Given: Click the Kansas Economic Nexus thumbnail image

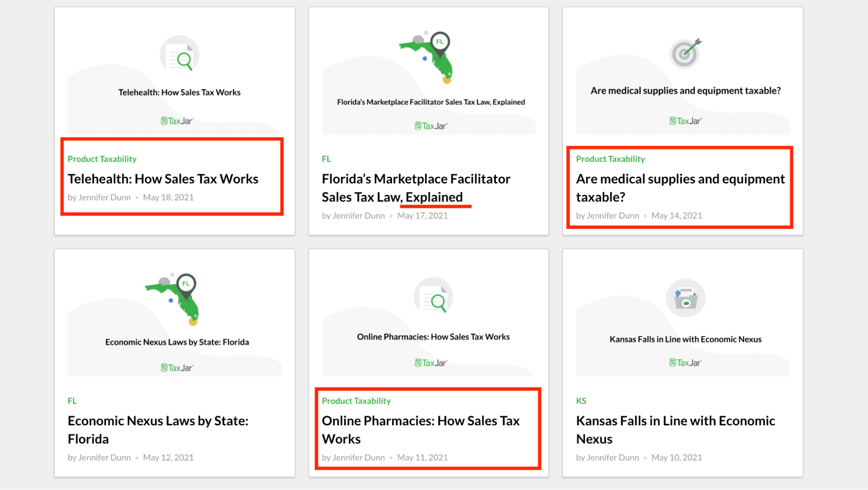Looking at the screenshot, I should click(x=683, y=319).
